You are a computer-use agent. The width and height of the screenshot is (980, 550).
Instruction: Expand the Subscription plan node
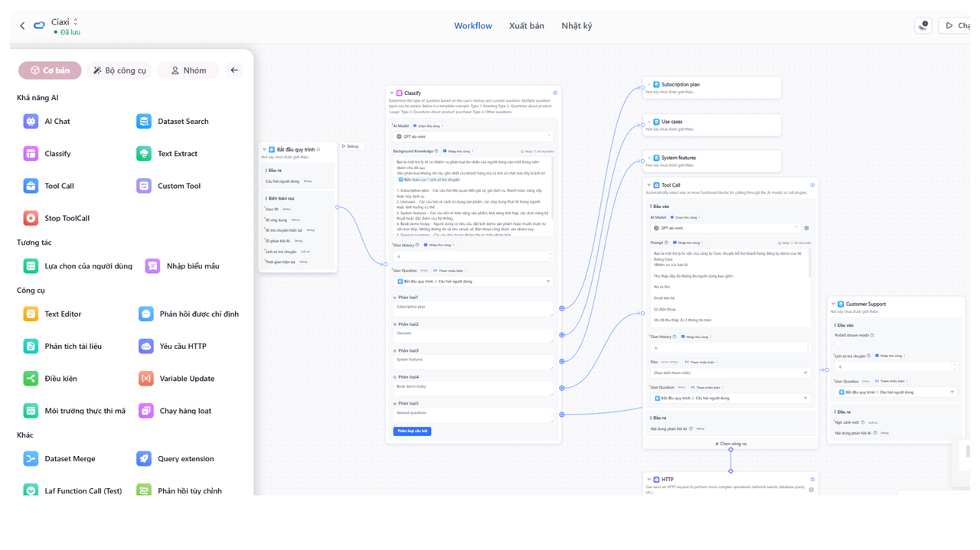648,84
